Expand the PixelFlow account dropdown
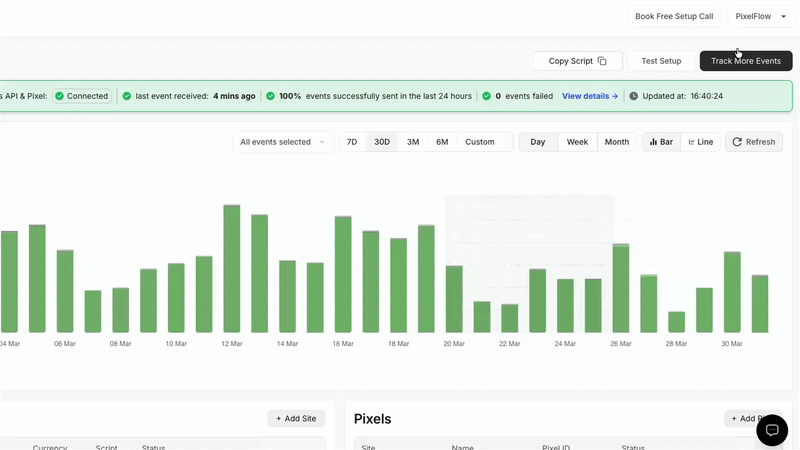800x450 pixels. point(761,16)
